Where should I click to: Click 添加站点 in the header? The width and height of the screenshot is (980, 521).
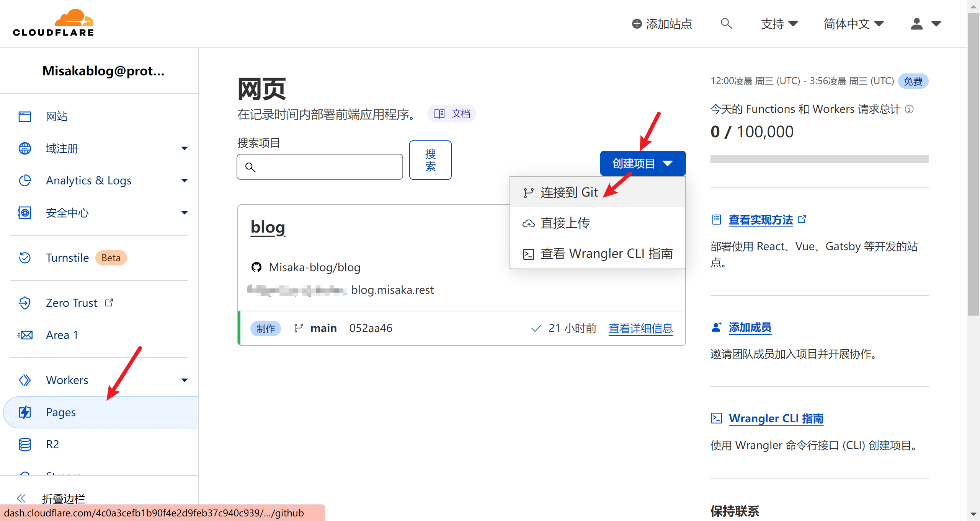coord(662,24)
